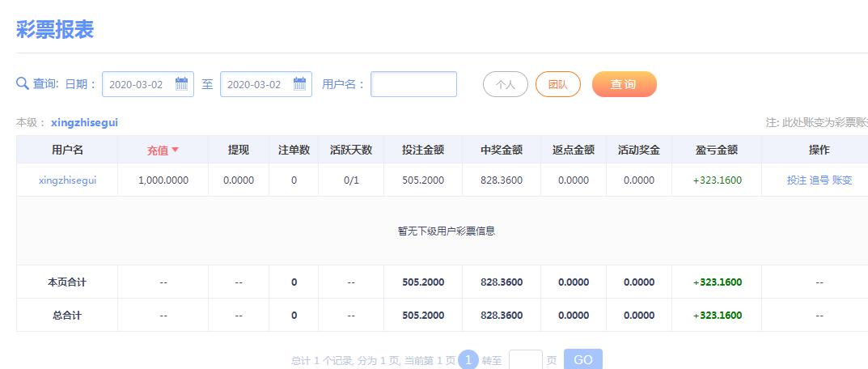
Task: Click the GO page jump button
Action: point(583,360)
